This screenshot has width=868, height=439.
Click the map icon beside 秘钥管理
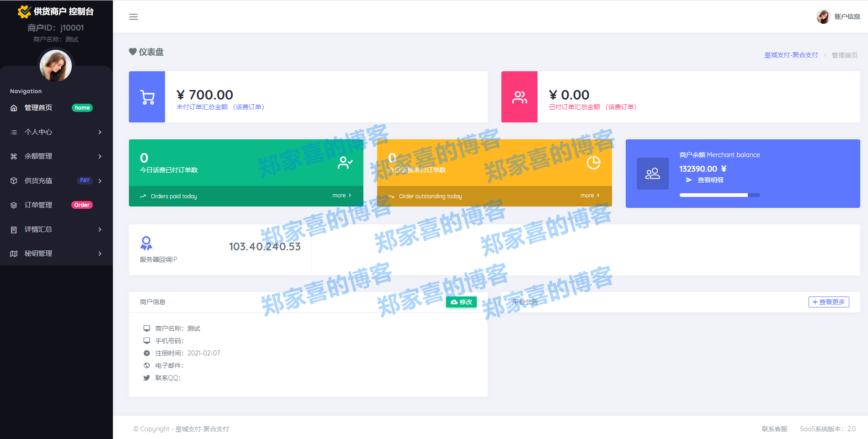pyautogui.click(x=14, y=254)
